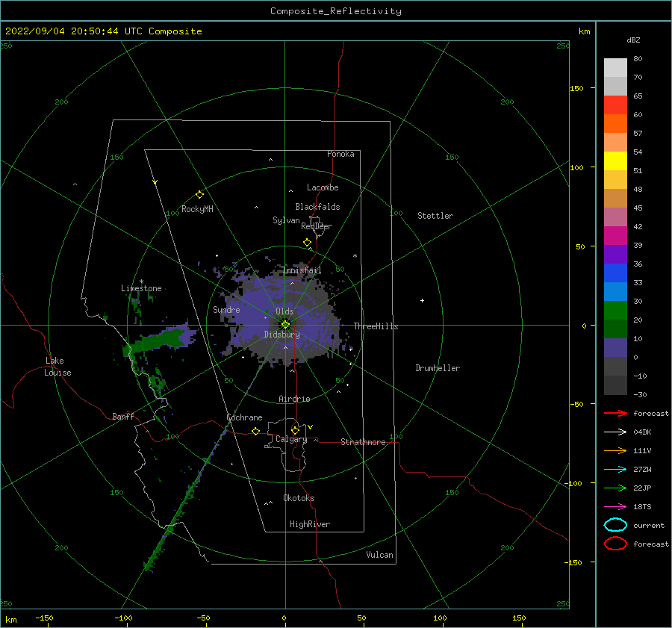
Task: Click the Cochrane label
Action: coord(244,417)
